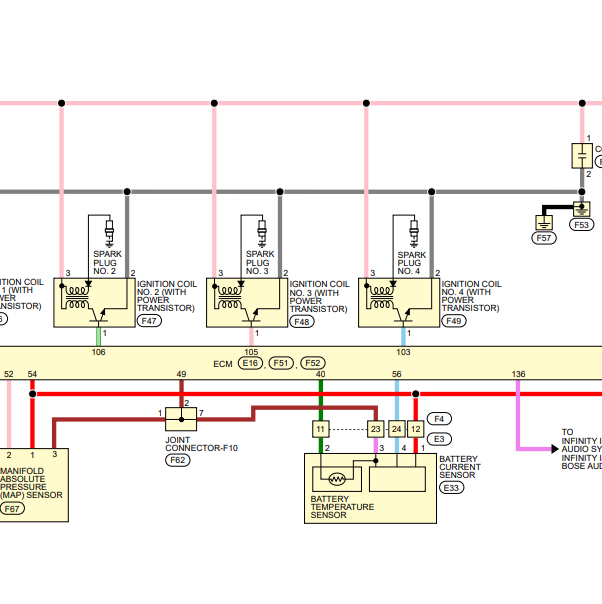Click the F52 ECM connector label
602x604 pixels.
(313, 363)
